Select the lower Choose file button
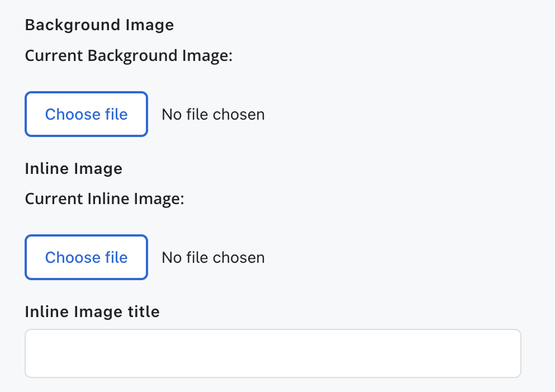 86,257
